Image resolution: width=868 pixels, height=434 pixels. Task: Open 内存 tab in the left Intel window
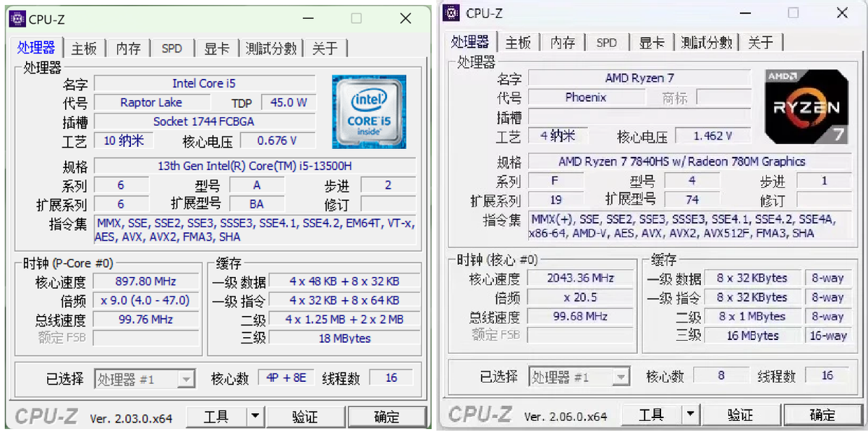(x=128, y=48)
